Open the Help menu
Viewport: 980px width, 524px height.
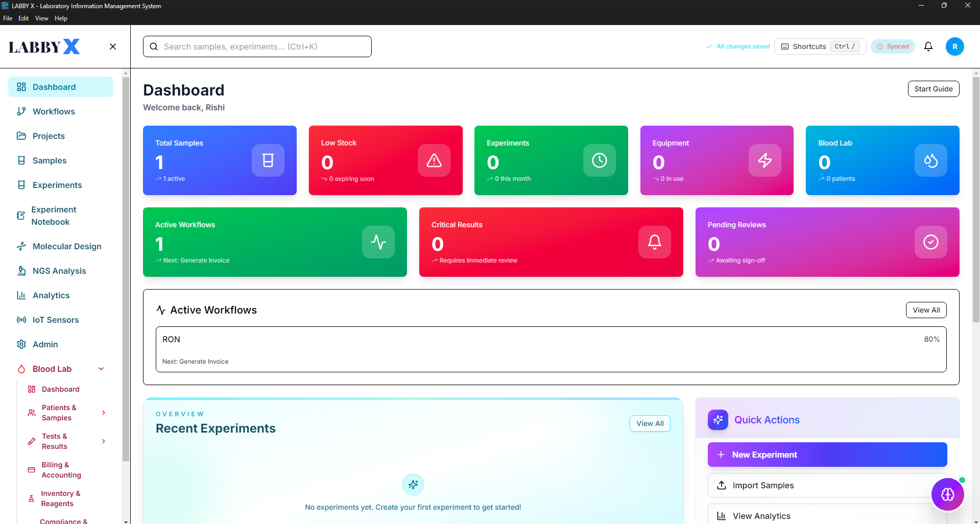[61, 18]
